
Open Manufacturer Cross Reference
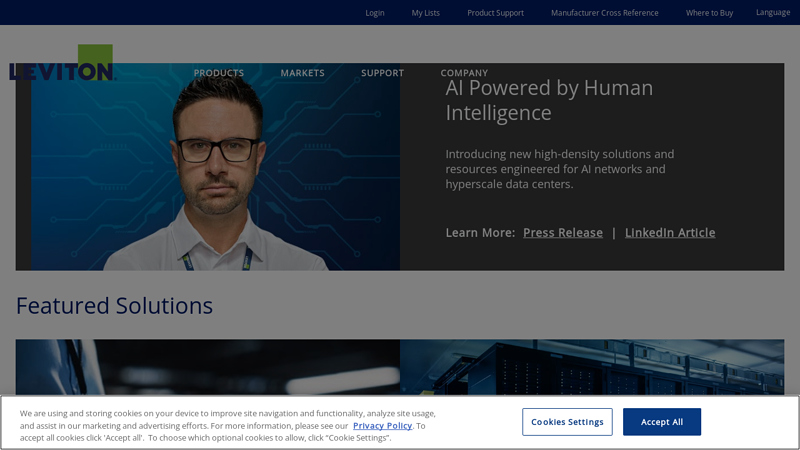coord(604,13)
